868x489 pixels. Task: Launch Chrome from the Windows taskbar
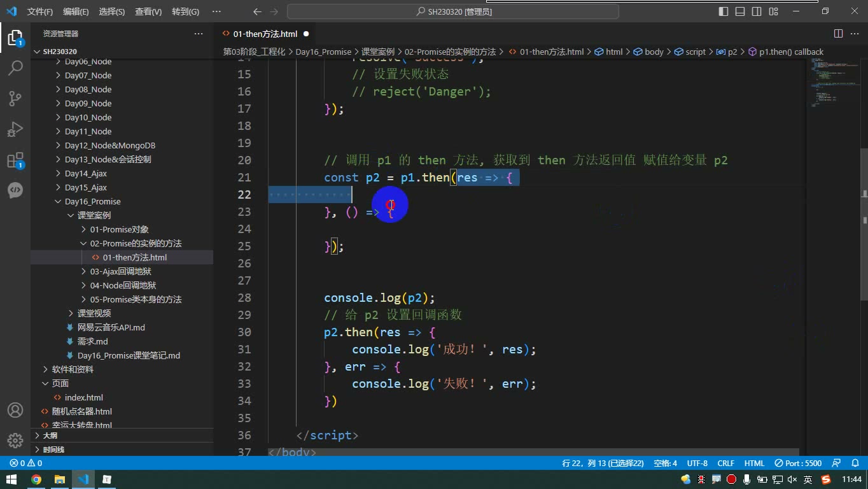click(36, 479)
